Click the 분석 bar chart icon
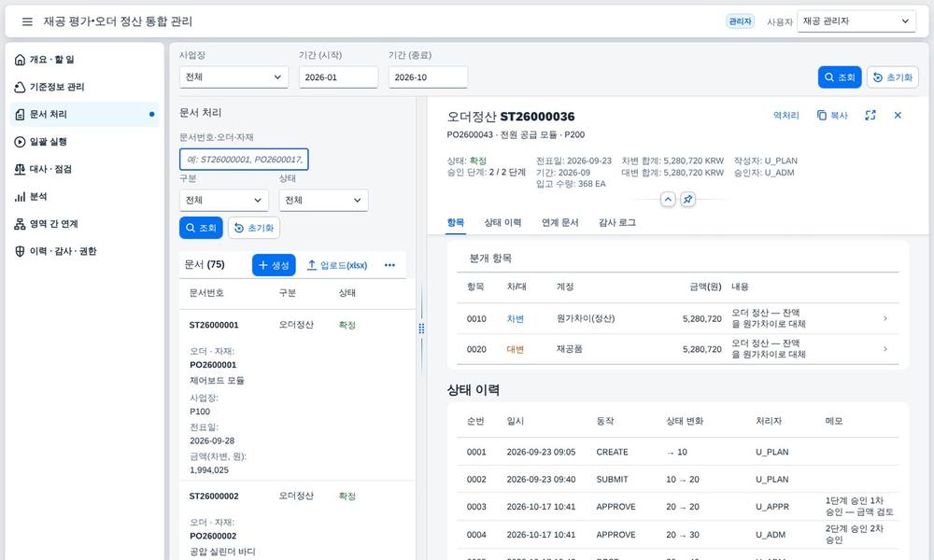The height and width of the screenshot is (560, 934). tap(20, 196)
